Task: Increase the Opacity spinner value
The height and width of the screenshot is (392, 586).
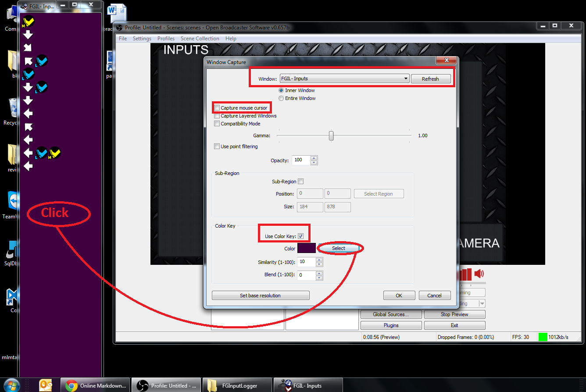Action: point(314,158)
